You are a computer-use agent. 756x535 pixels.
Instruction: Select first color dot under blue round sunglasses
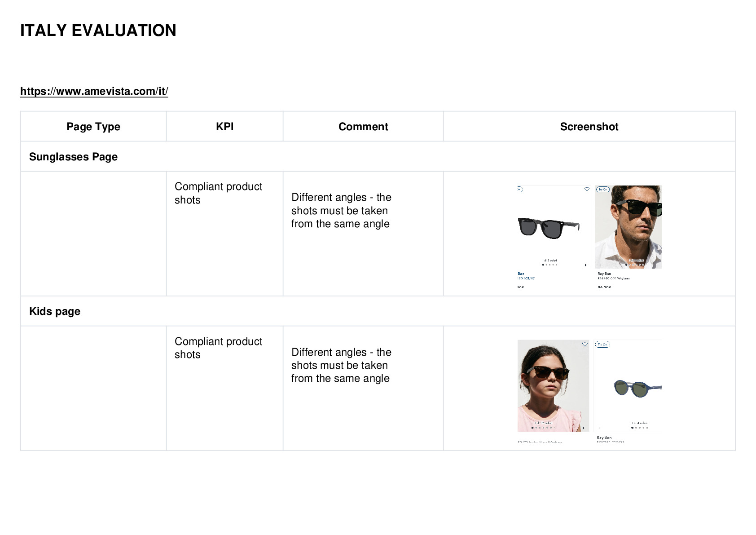click(x=632, y=428)
